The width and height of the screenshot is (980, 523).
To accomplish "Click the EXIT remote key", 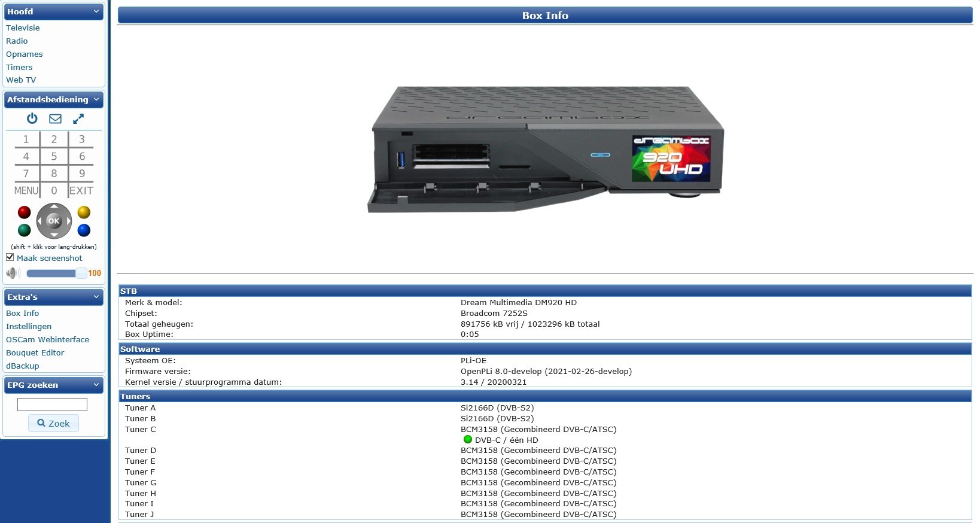I will coord(81,191).
